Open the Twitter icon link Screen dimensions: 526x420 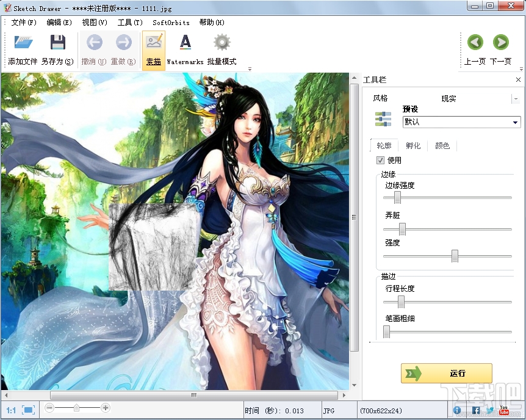490,410
